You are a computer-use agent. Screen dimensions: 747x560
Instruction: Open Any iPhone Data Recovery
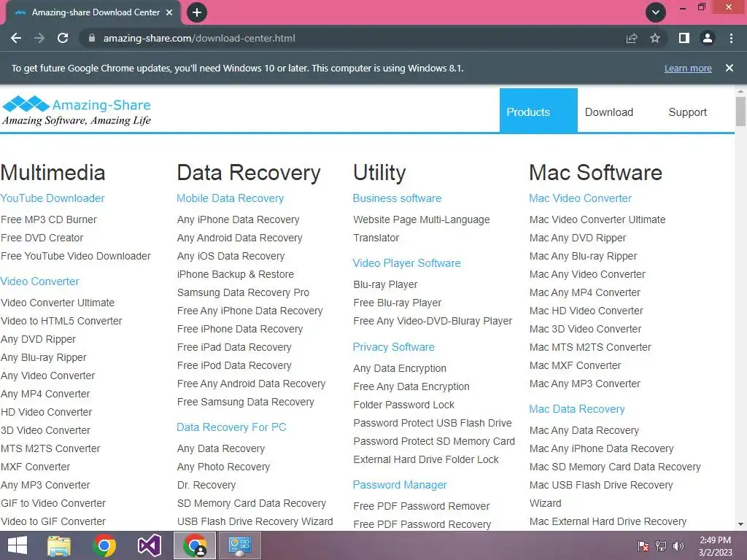point(239,219)
